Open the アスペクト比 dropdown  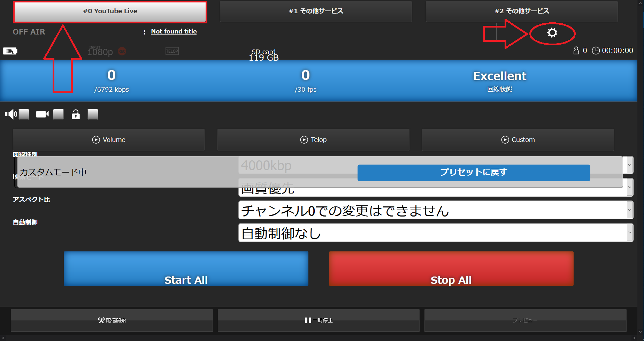click(x=436, y=210)
